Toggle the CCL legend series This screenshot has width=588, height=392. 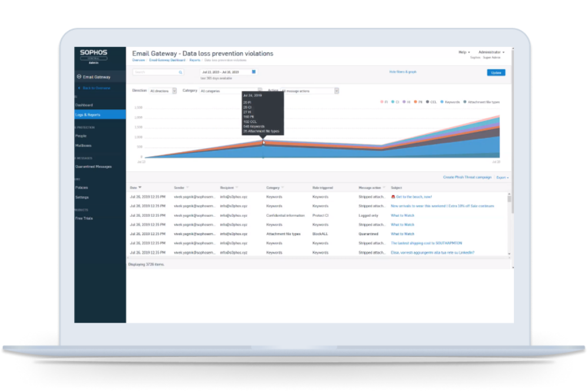(x=431, y=102)
